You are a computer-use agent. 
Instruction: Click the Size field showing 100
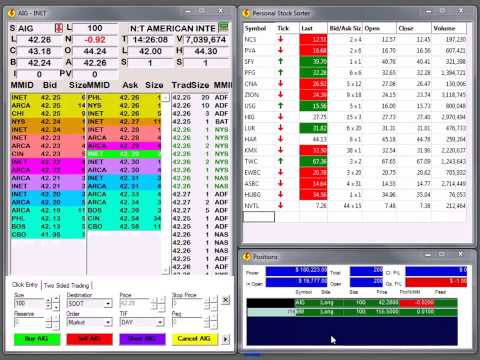pos(29,303)
